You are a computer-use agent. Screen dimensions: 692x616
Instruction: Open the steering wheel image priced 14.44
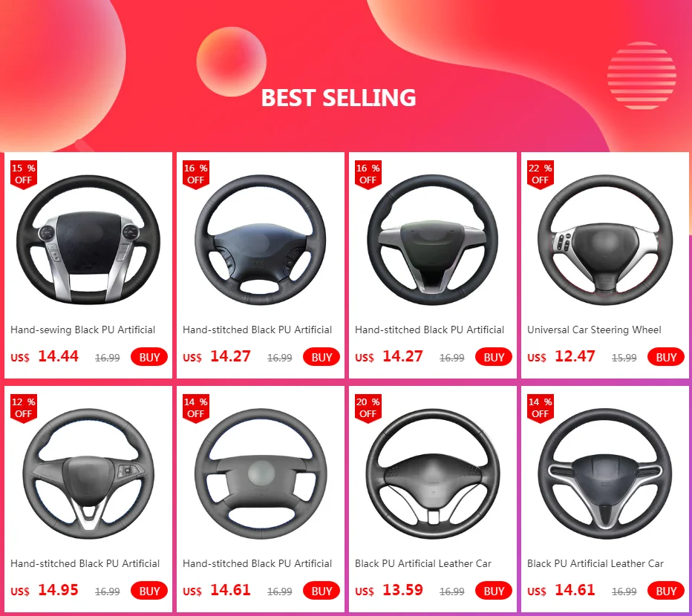(x=88, y=240)
